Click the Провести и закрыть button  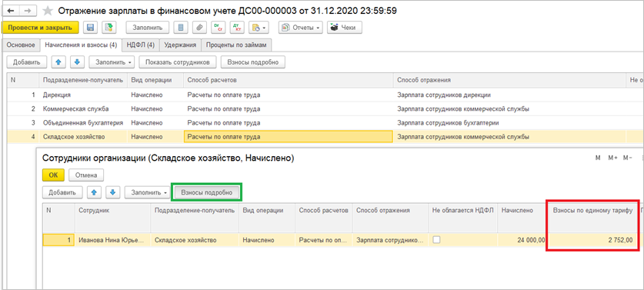click(x=40, y=28)
